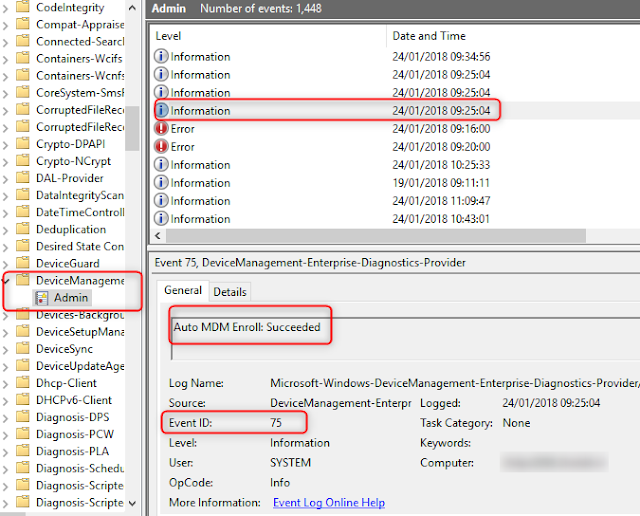Switch to the Details tab

230,292
